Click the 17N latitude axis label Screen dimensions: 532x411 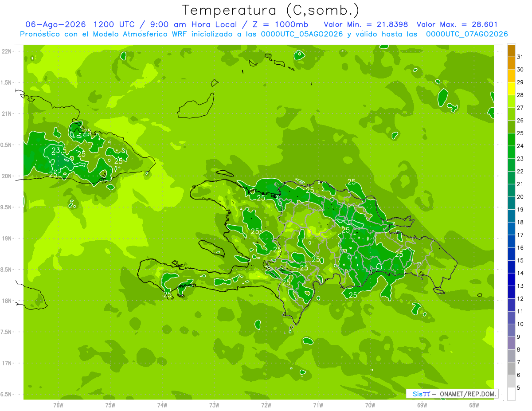click(8, 363)
